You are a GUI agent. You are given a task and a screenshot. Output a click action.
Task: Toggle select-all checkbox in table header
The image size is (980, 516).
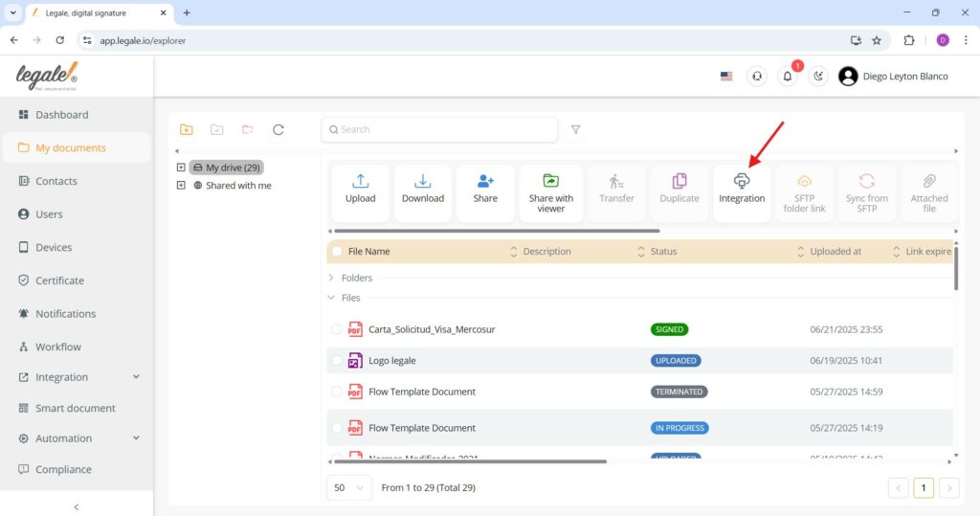[337, 252]
